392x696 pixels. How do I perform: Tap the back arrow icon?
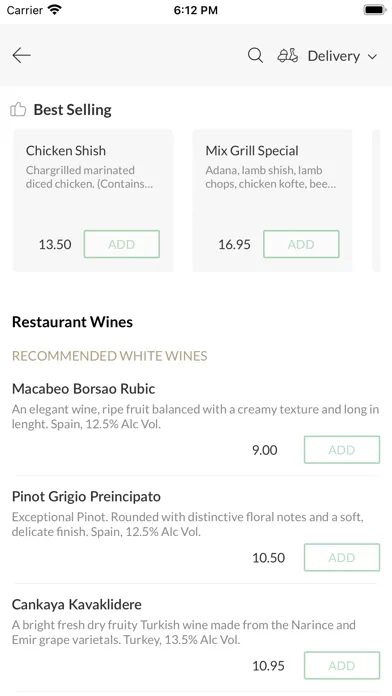[x=21, y=55]
